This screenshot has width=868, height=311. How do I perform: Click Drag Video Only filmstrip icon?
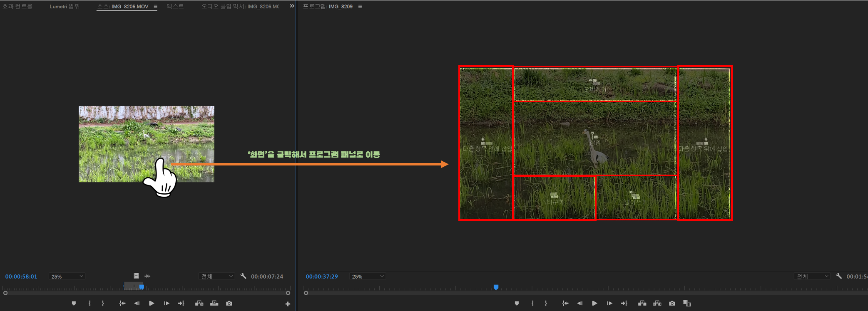pos(136,276)
